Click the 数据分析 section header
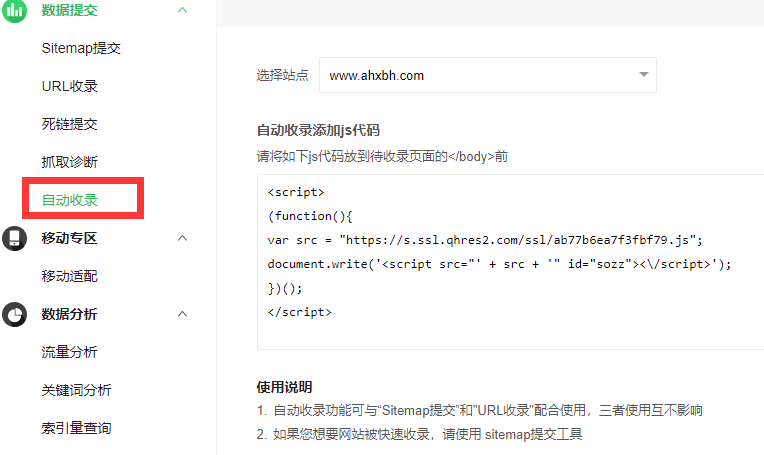 [69, 314]
